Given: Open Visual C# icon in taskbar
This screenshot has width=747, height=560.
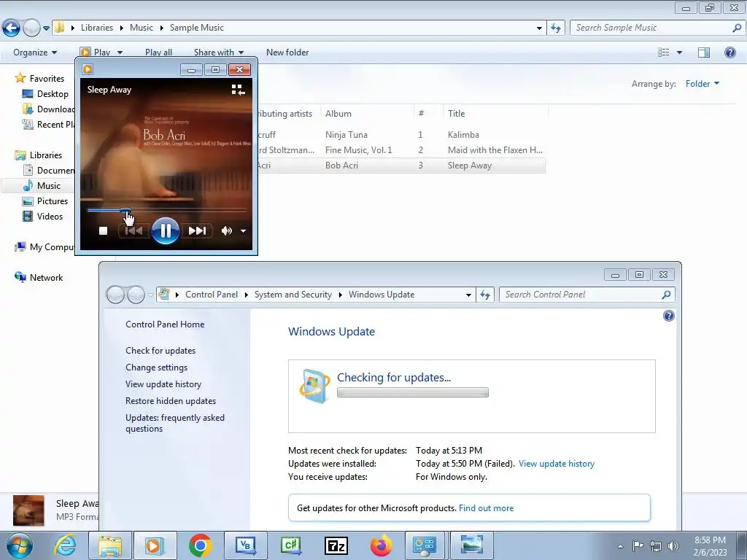Looking at the screenshot, I should (290, 545).
